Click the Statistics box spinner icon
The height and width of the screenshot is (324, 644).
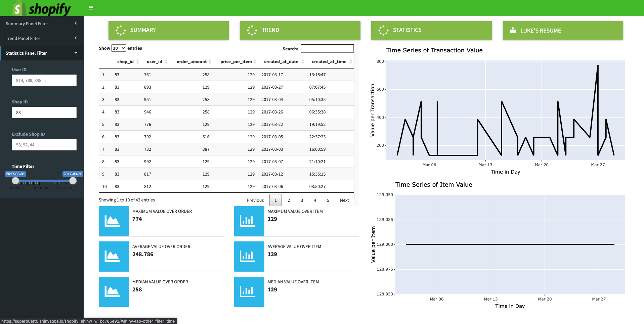click(x=383, y=31)
